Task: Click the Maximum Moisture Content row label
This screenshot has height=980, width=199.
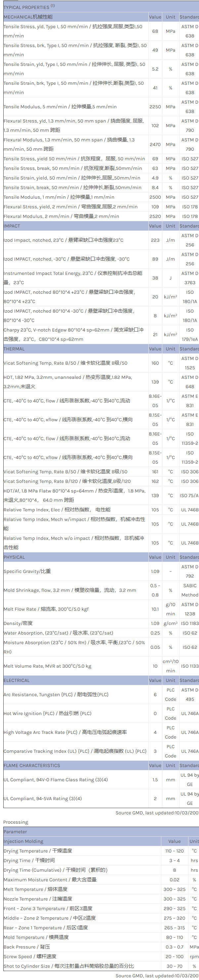Action: point(50,880)
